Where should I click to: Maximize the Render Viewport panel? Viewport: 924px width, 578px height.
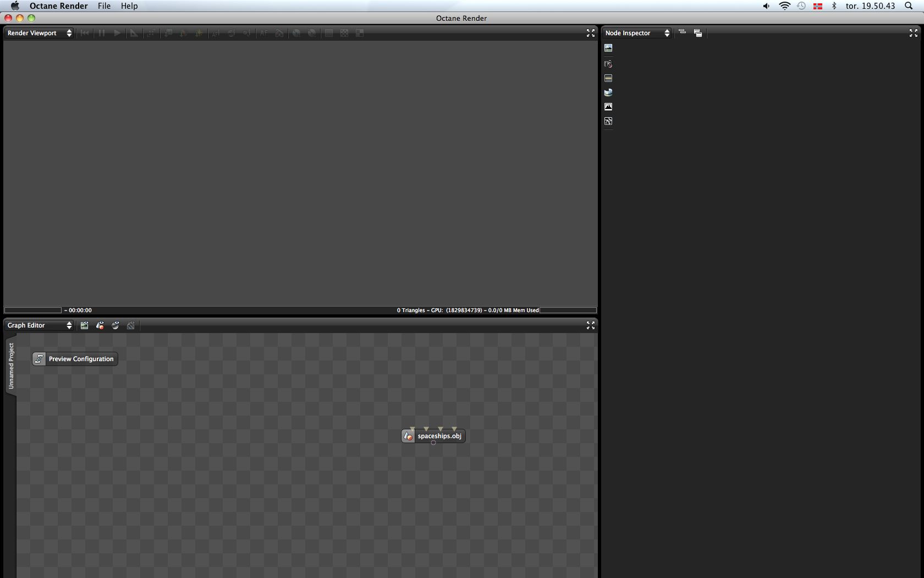click(x=591, y=33)
